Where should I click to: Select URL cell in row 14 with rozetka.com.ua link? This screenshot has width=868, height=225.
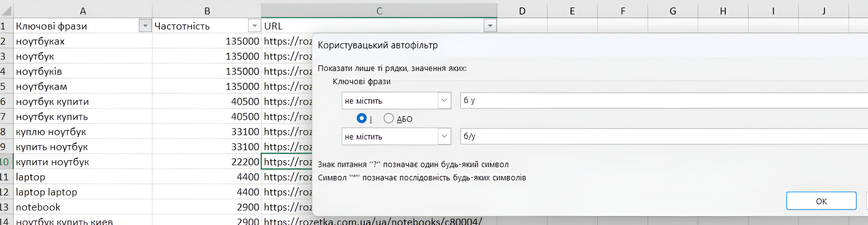pyautogui.click(x=379, y=221)
